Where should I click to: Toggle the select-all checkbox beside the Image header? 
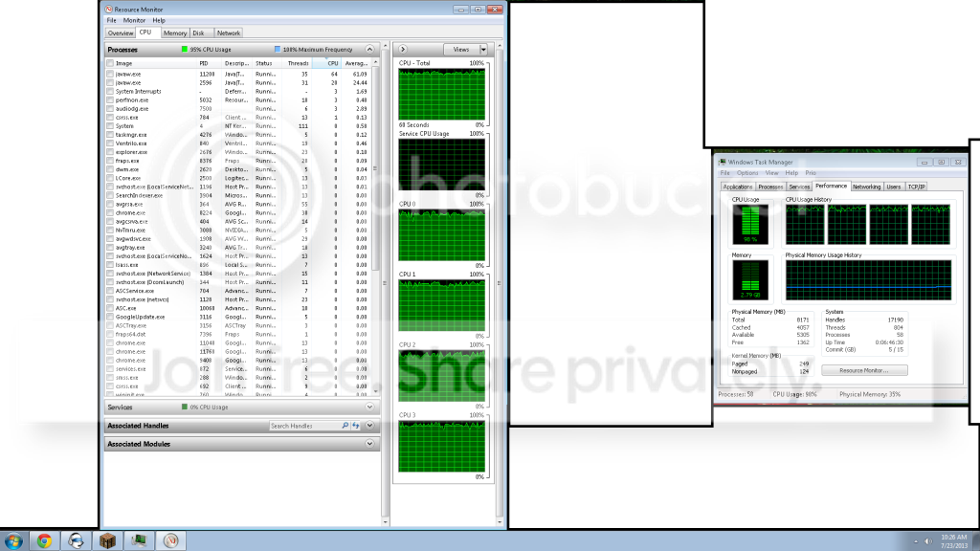pyautogui.click(x=111, y=63)
